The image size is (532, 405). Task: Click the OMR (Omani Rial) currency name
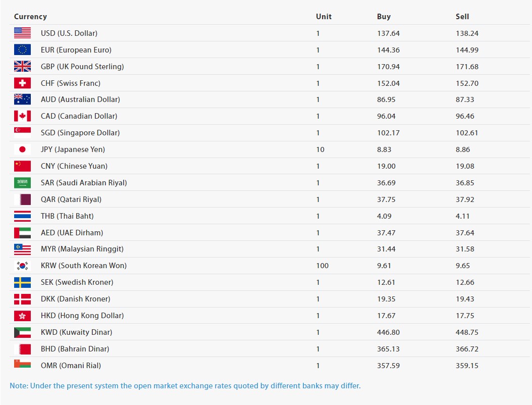tap(71, 366)
